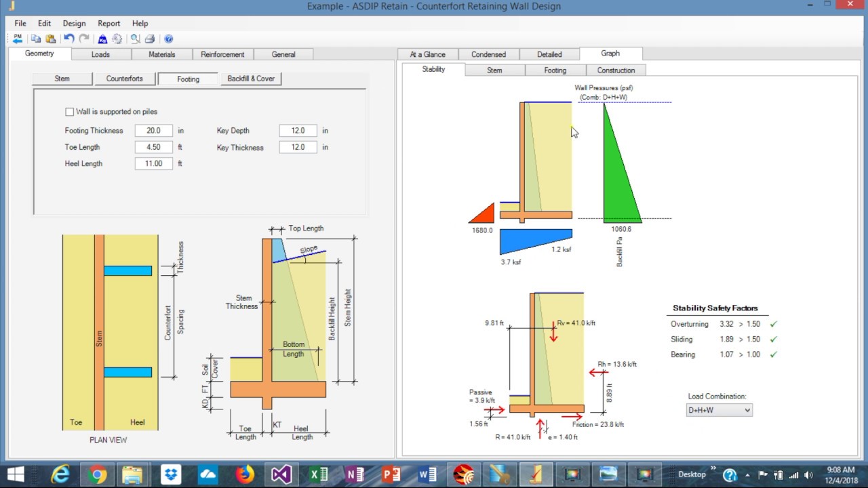Viewport: 868px width, 488px height.
Task: Open Word from taskbar
Action: pos(428,474)
